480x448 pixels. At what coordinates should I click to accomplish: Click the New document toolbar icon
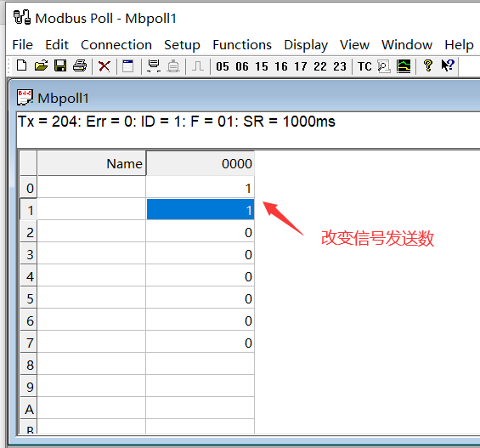(22, 65)
